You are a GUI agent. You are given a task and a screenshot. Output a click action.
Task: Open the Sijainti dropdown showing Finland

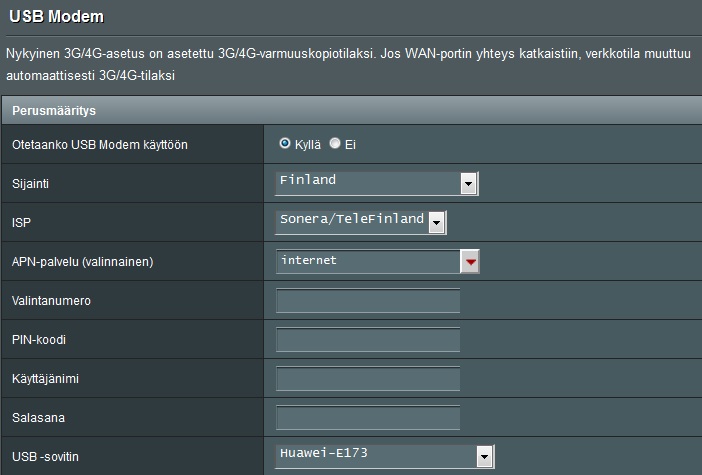(x=367, y=183)
